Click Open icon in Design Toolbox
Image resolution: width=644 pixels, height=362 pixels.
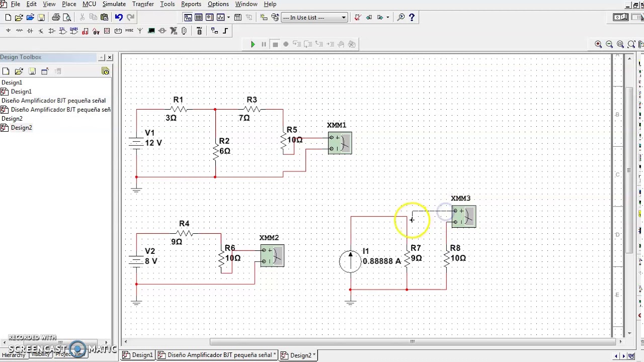[19, 71]
